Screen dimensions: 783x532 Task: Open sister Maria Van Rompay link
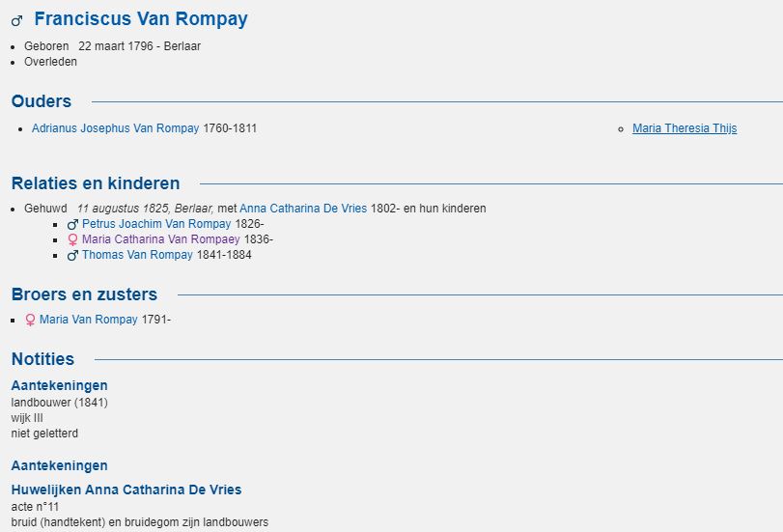[x=89, y=320]
